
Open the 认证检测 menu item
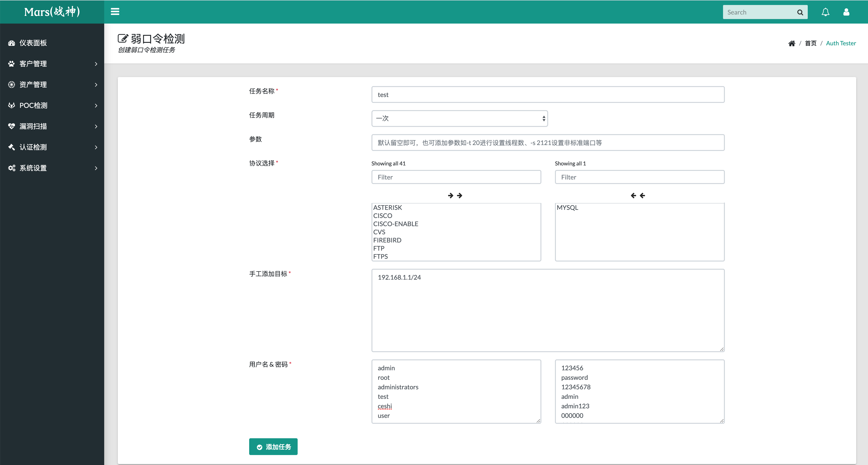[x=33, y=147]
